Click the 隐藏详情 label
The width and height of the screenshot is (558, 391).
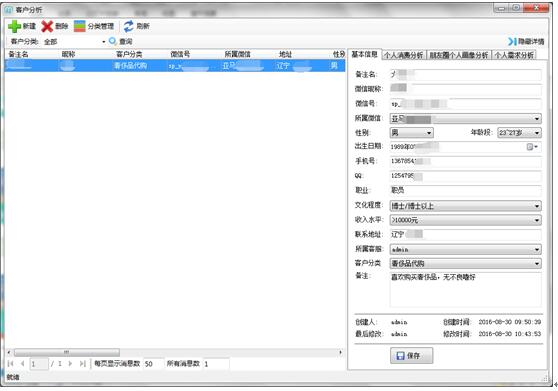pyautogui.click(x=531, y=42)
